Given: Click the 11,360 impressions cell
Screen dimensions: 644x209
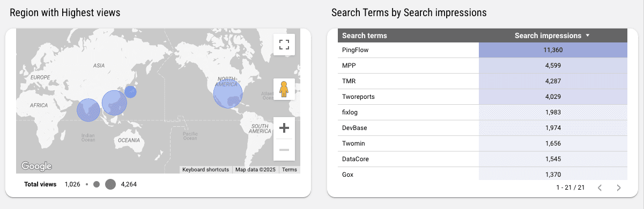Looking at the screenshot, I should tap(553, 50).
